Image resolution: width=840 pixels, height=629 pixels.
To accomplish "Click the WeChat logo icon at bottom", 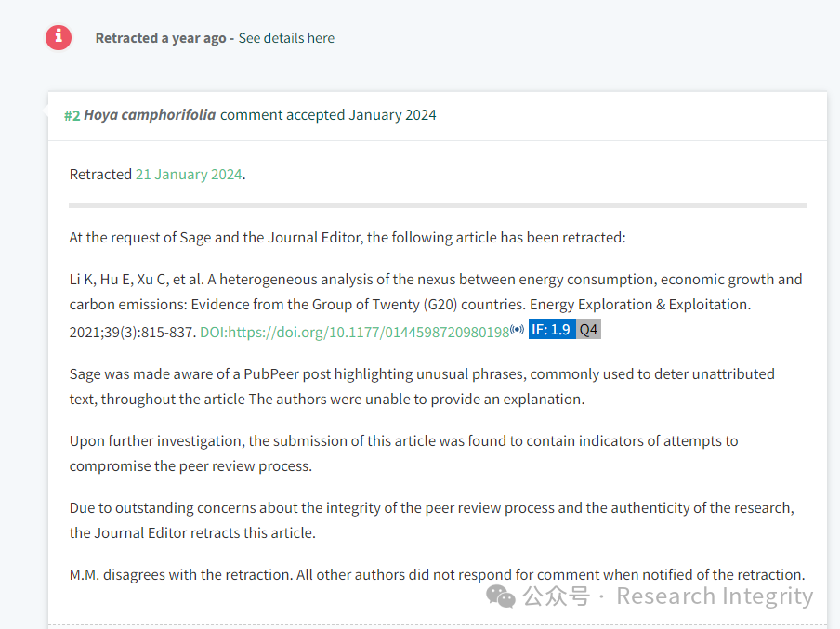I will pyautogui.click(x=501, y=596).
